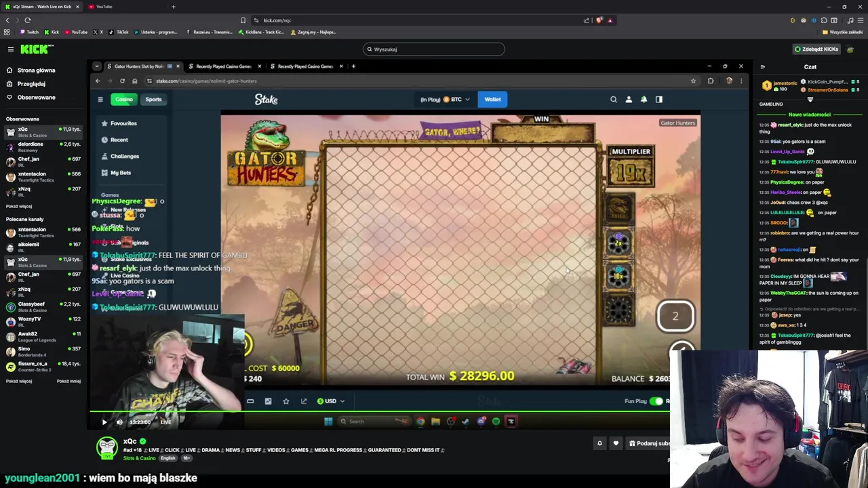Image resolution: width=868 pixels, height=488 pixels.
Task: Toggle the Fun Play switch
Action: tap(656, 401)
